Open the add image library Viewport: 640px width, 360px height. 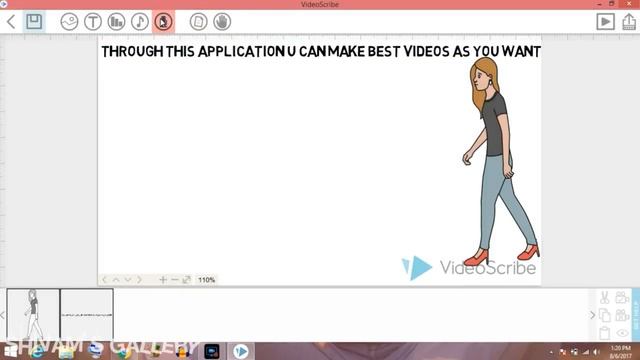pyautogui.click(x=69, y=22)
